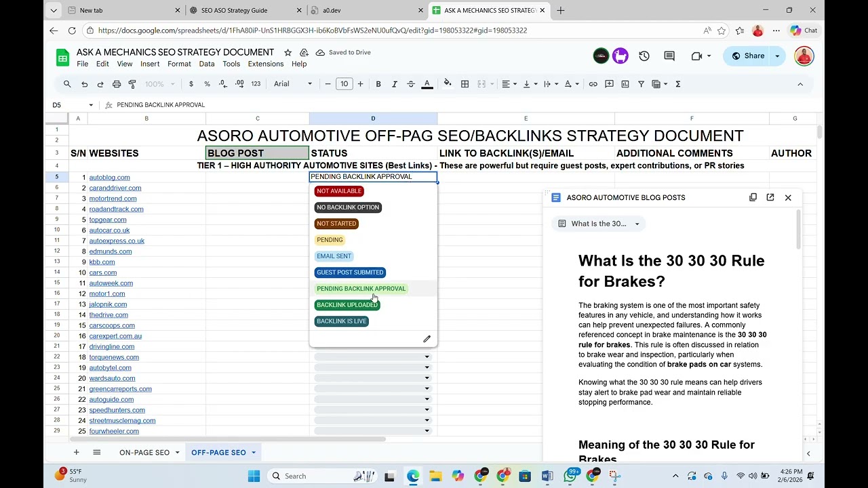The height and width of the screenshot is (488, 868).
Task: Open the Extensions menu
Action: coord(266,64)
